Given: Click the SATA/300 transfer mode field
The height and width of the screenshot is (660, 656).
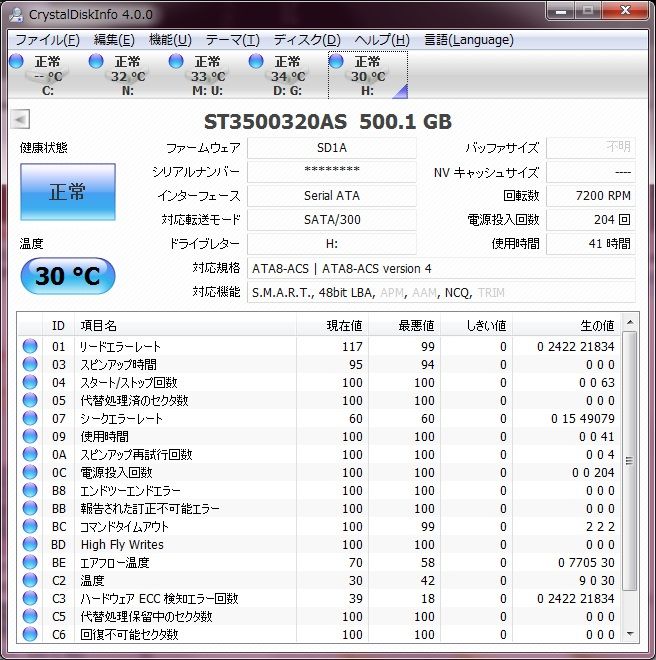Looking at the screenshot, I should [332, 220].
